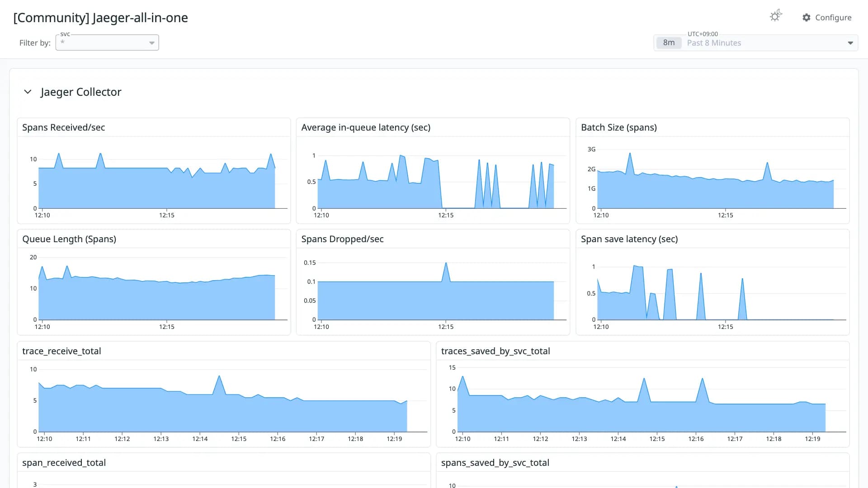Screen dimensions: 868x488
Task: Select the Queue Length (Spans) widget title
Action: [69, 239]
